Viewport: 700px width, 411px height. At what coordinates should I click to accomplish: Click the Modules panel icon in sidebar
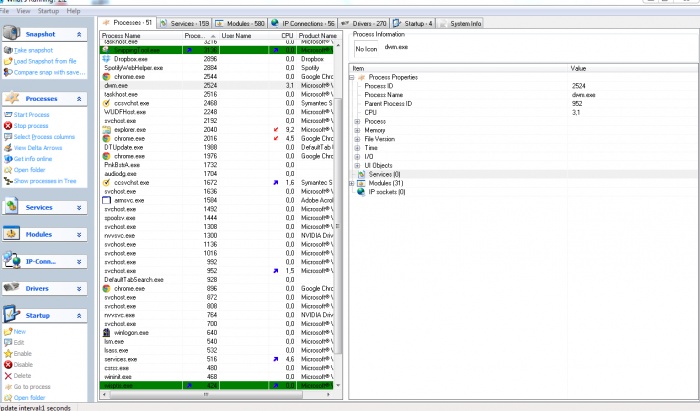click(12, 233)
